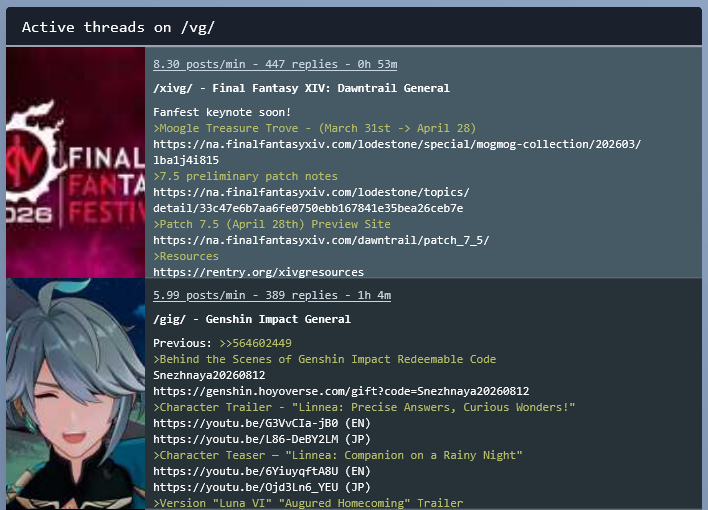This screenshot has height=510, width=708.
Task: Click the genshin.hoyoverse.com gift code URL
Action: (341, 391)
